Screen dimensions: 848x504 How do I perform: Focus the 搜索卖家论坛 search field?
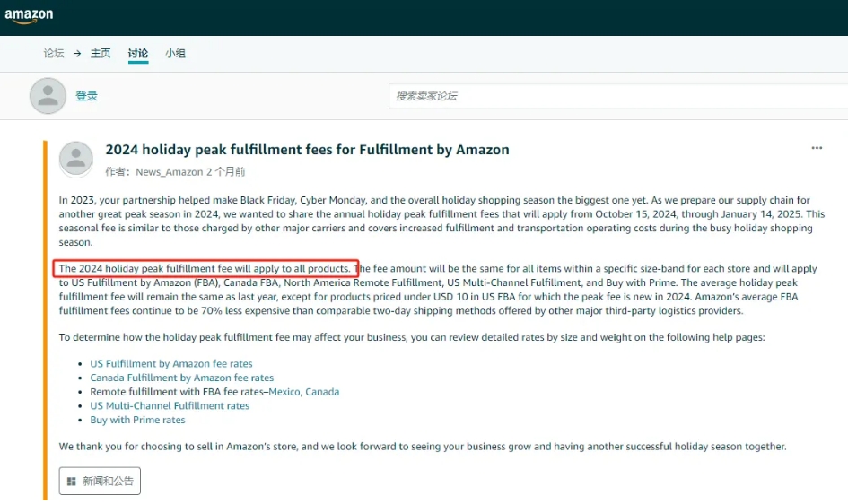[618, 96]
